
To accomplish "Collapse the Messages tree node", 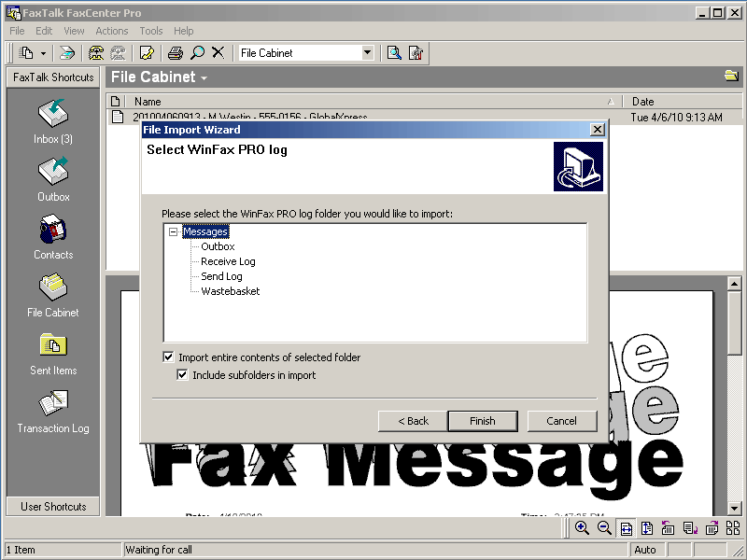I will click(174, 231).
